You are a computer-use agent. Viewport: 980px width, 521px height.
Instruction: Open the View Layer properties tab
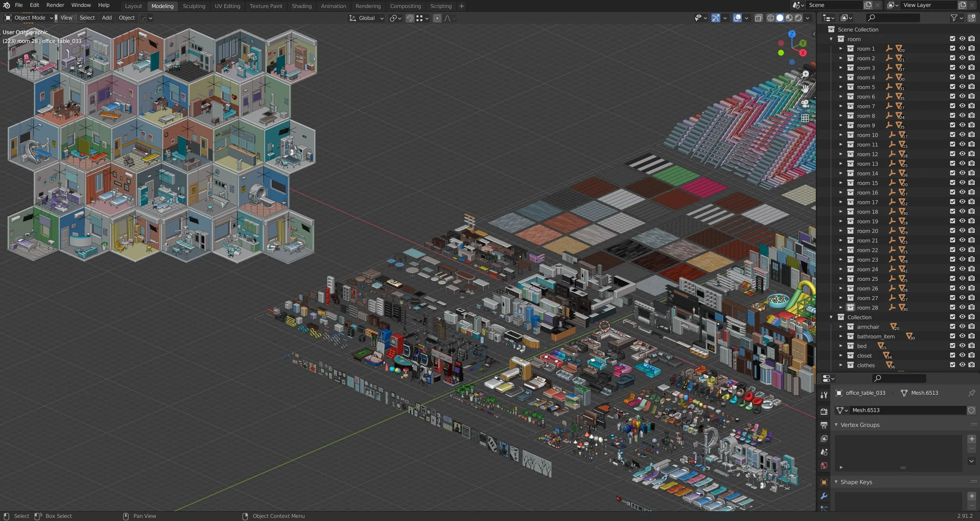[824, 439]
